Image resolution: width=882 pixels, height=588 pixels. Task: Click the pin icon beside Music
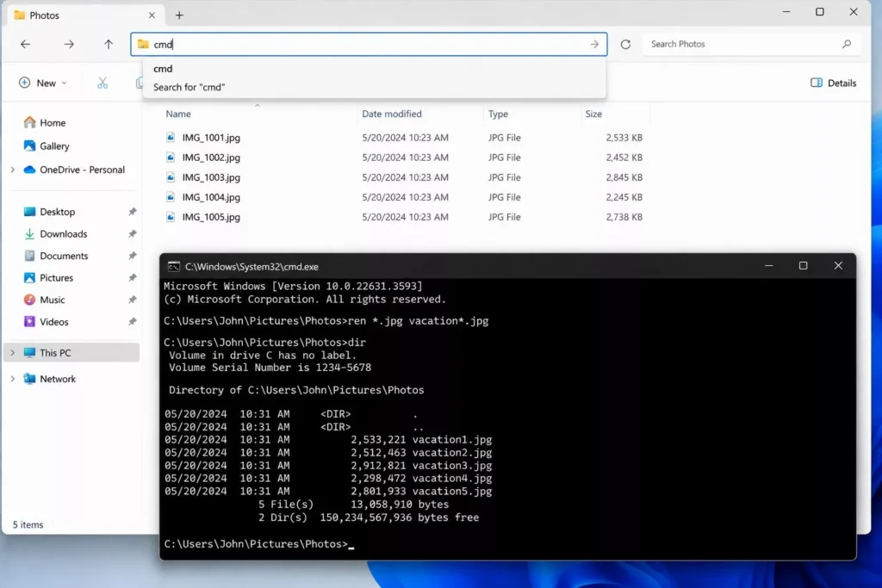click(132, 300)
